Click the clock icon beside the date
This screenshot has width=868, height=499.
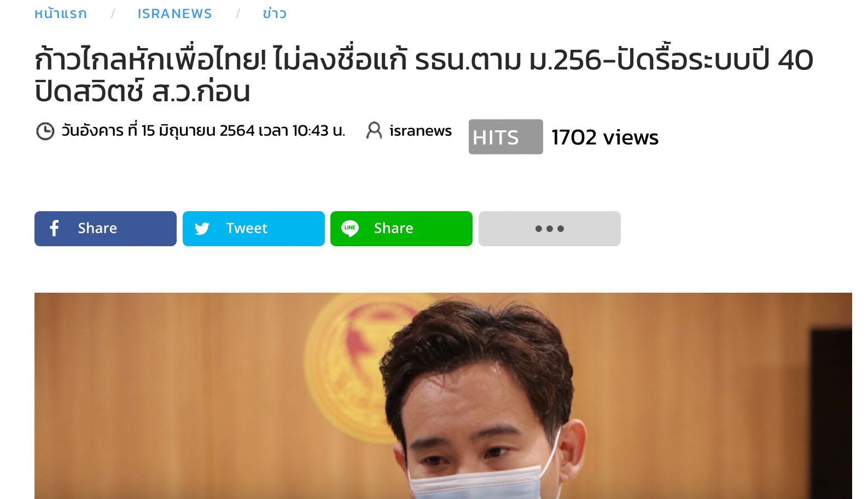pyautogui.click(x=45, y=131)
